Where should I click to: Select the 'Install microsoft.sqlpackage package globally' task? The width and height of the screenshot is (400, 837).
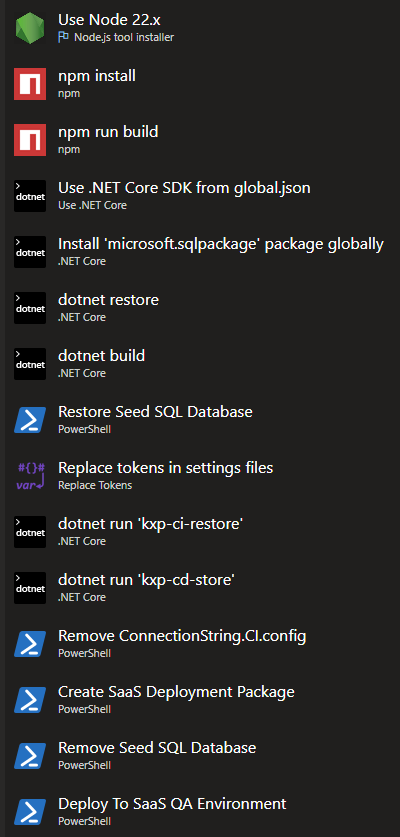point(200,252)
